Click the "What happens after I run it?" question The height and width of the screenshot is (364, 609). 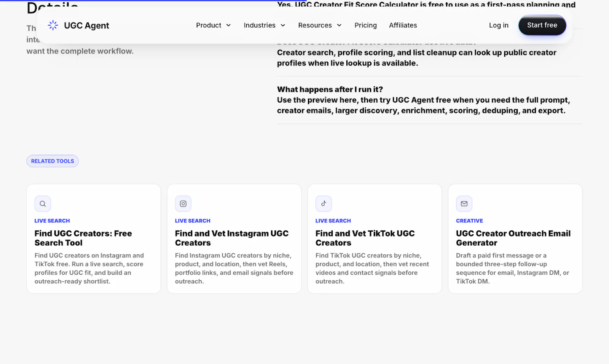tap(330, 89)
